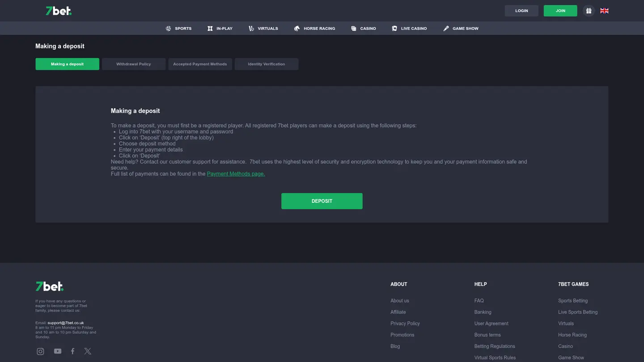644x362 pixels.
Task: Open Banking footer link
Action: (x=483, y=312)
